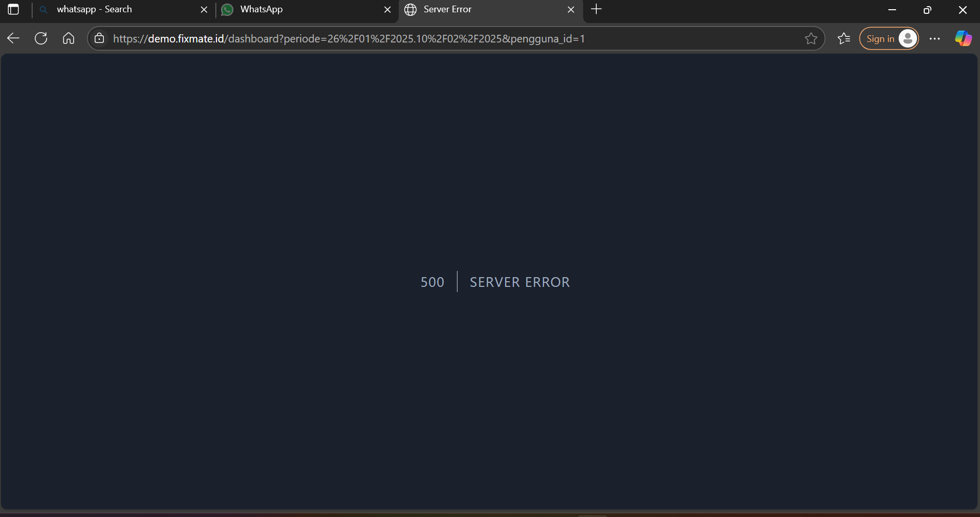
Task: Open Settings and more ellipsis menu
Action: coord(934,38)
